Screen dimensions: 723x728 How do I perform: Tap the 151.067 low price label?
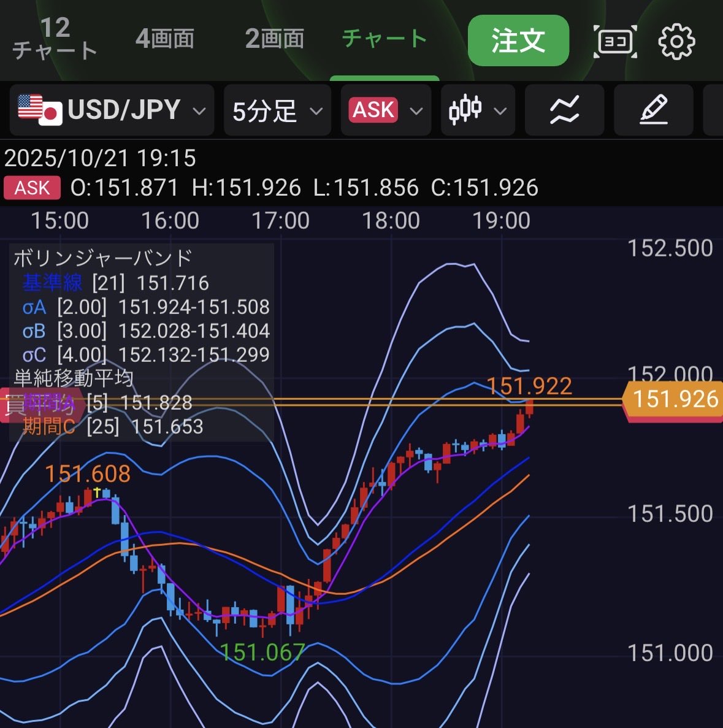click(262, 653)
